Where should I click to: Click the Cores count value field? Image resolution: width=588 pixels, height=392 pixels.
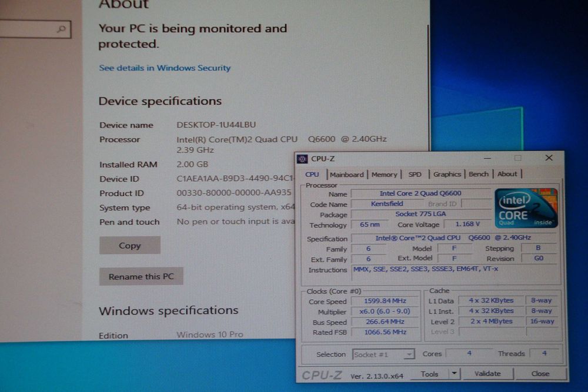[469, 353]
